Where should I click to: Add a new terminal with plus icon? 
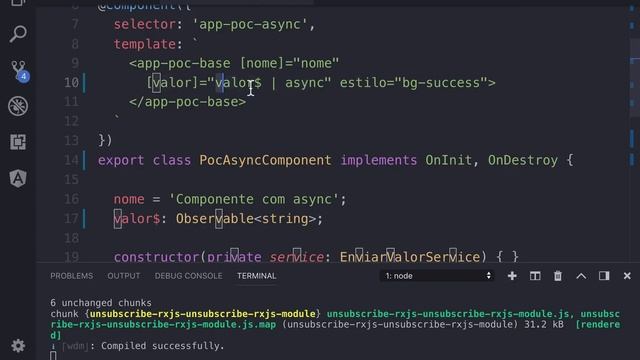coord(512,276)
